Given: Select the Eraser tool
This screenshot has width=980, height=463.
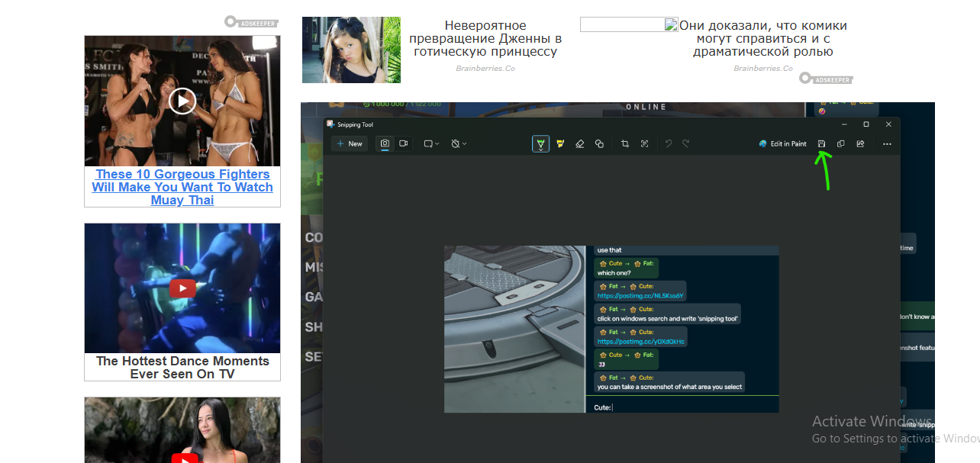Looking at the screenshot, I should click(579, 143).
